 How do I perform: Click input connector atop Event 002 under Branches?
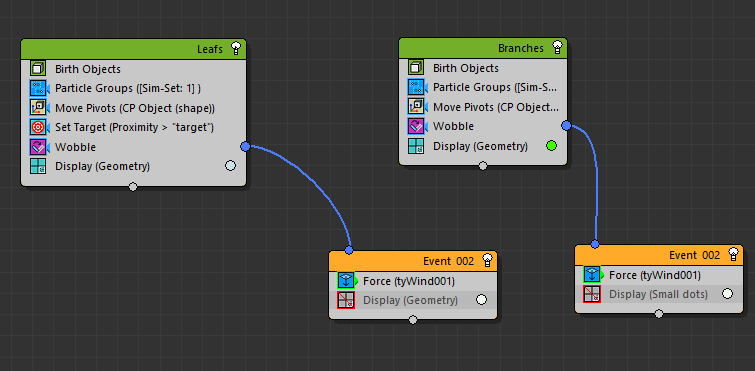[x=595, y=244]
